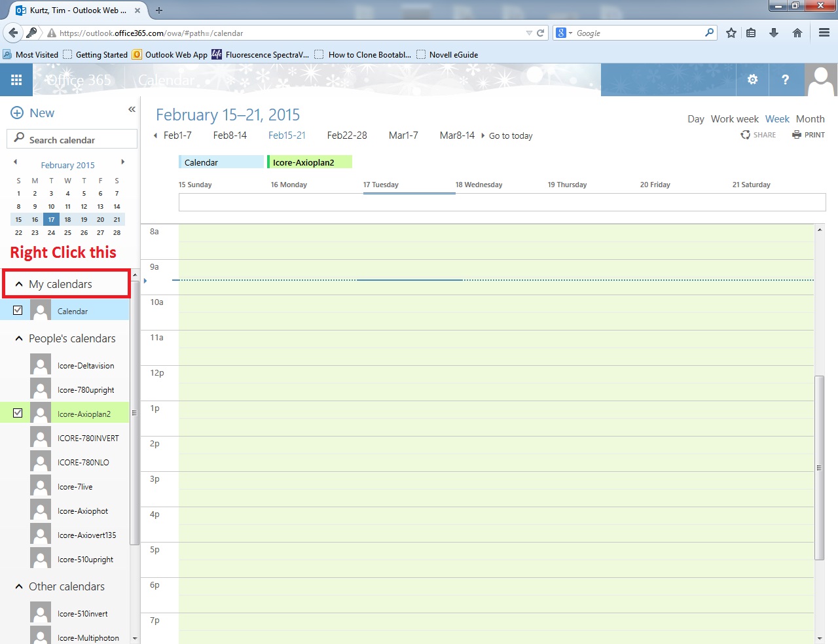Screen dimensions: 838x644
Task: Open the settings gear menu
Action: click(752, 80)
